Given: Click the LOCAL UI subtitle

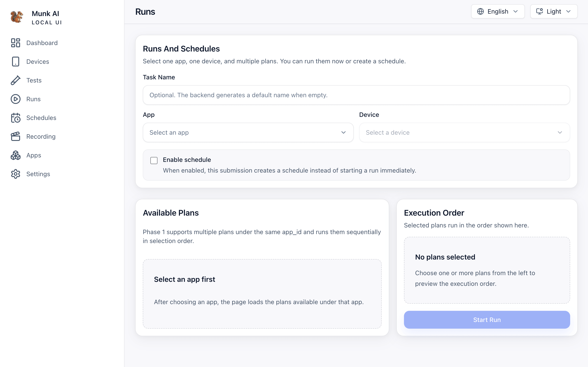Looking at the screenshot, I should click(47, 23).
